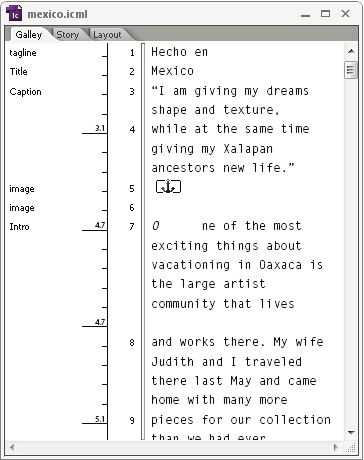Click the vertical scrollbar down arrow
This screenshot has width=364, height=460.
click(x=351, y=433)
